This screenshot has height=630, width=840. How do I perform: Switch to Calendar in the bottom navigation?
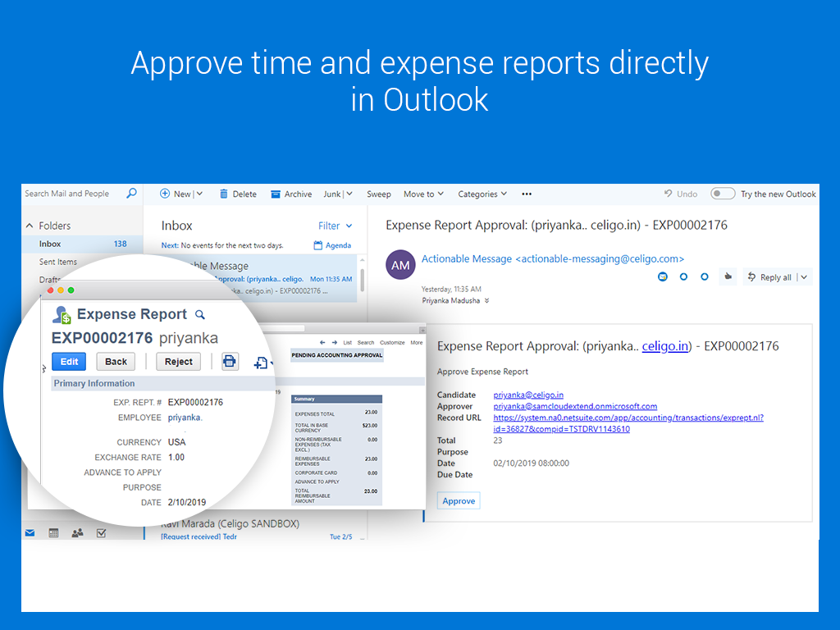(53, 533)
